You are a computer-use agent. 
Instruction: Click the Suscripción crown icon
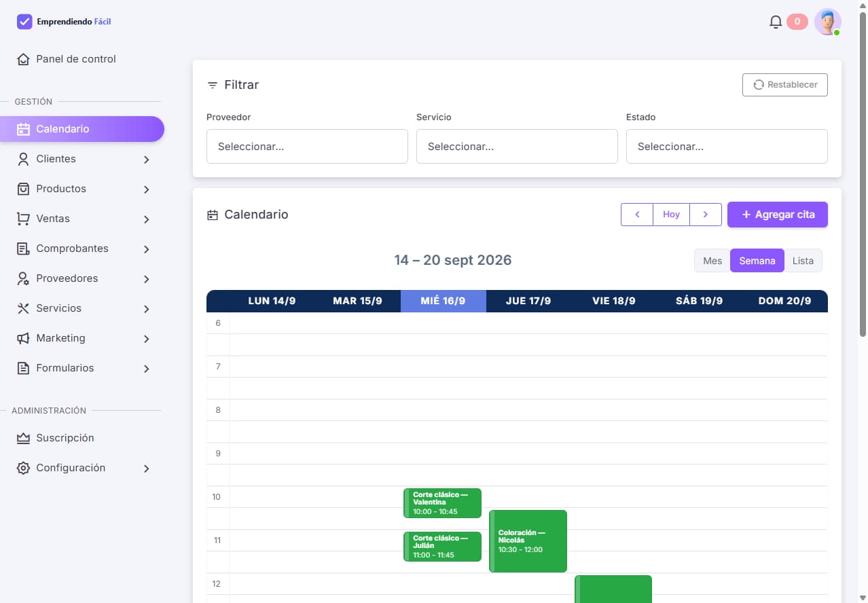[x=24, y=438]
